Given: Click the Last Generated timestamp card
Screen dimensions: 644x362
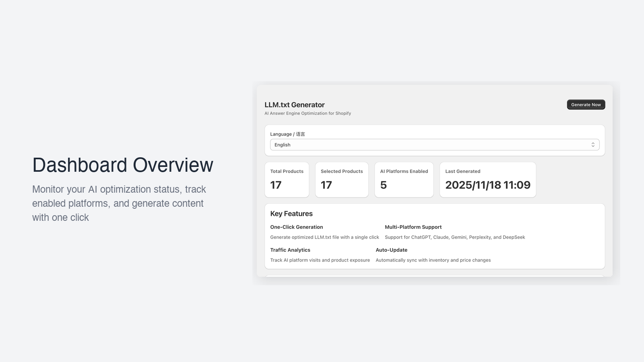Looking at the screenshot, I should [x=487, y=179].
